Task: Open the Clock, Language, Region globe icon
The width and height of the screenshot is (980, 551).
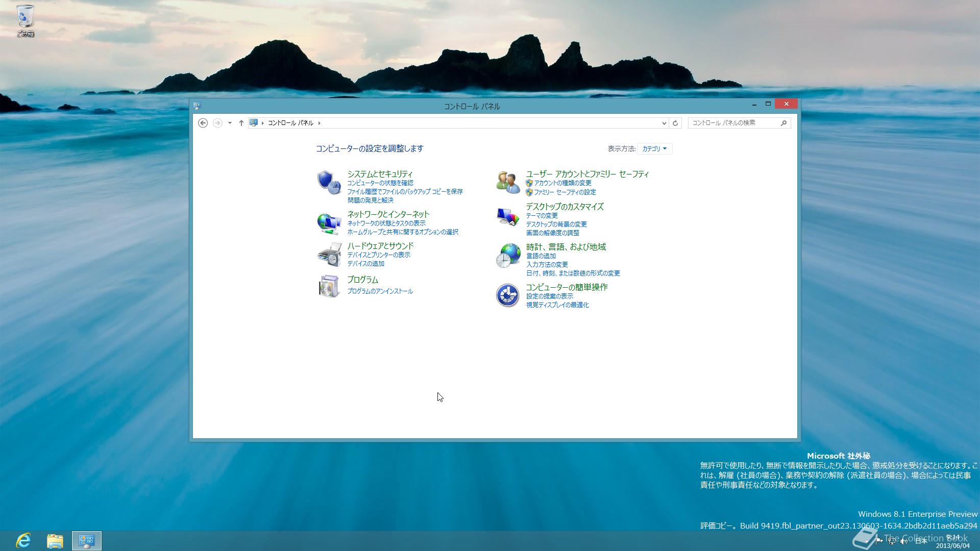Action: tap(508, 256)
